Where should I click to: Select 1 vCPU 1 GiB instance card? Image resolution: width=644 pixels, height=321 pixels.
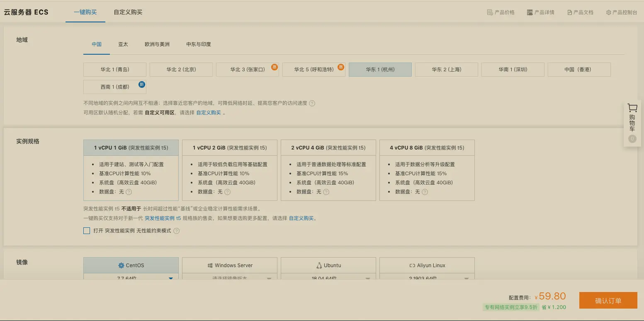131,170
